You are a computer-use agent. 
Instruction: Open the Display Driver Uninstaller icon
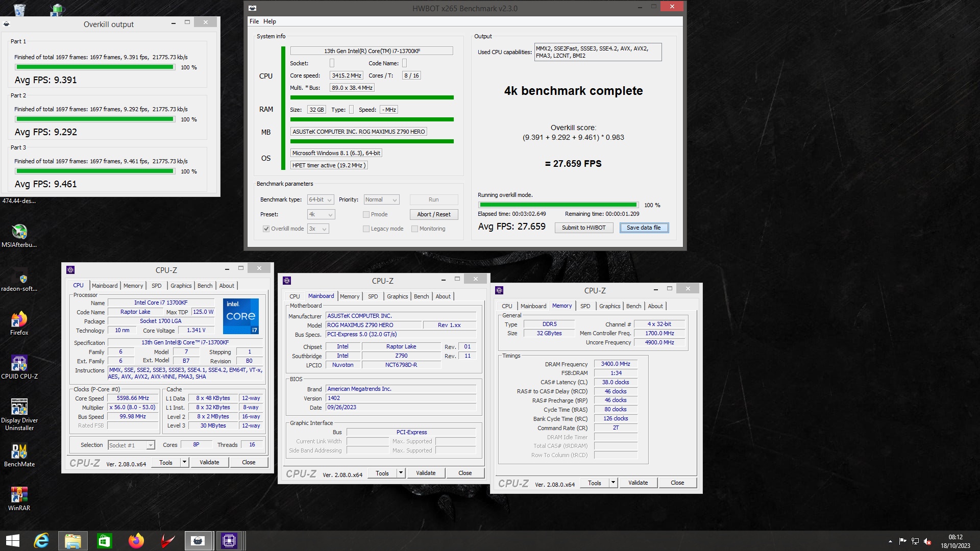coord(19,415)
